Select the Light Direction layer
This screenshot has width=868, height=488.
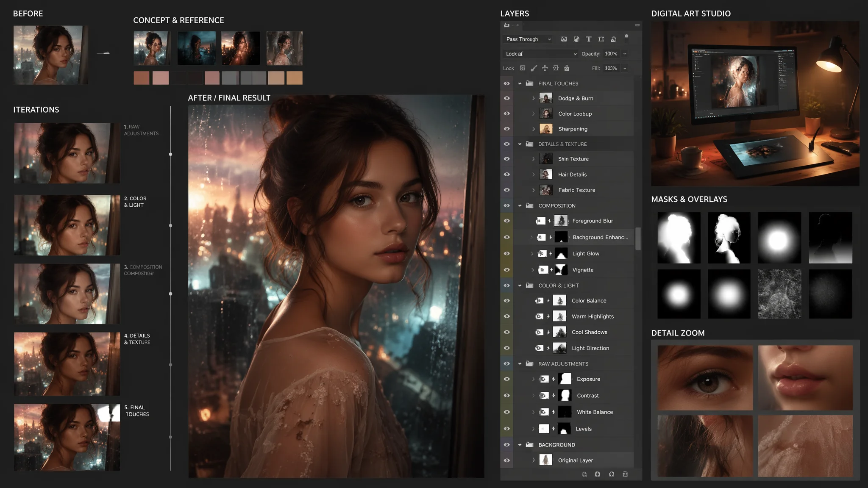click(x=573, y=348)
